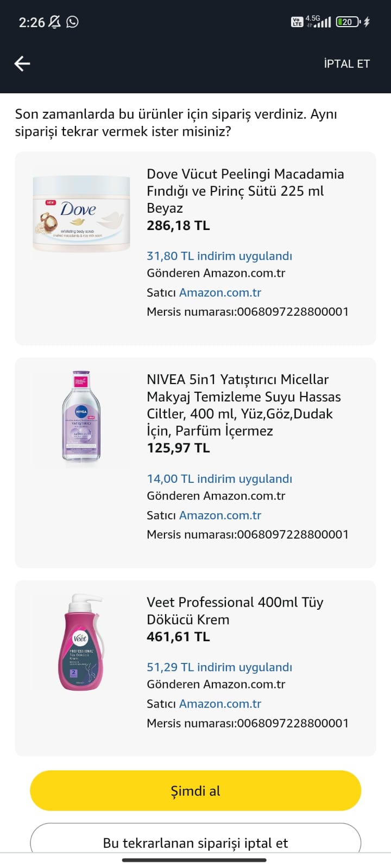The image size is (391, 868).
Task: Select the Veet Professional 400ml product title
Action: [235, 611]
